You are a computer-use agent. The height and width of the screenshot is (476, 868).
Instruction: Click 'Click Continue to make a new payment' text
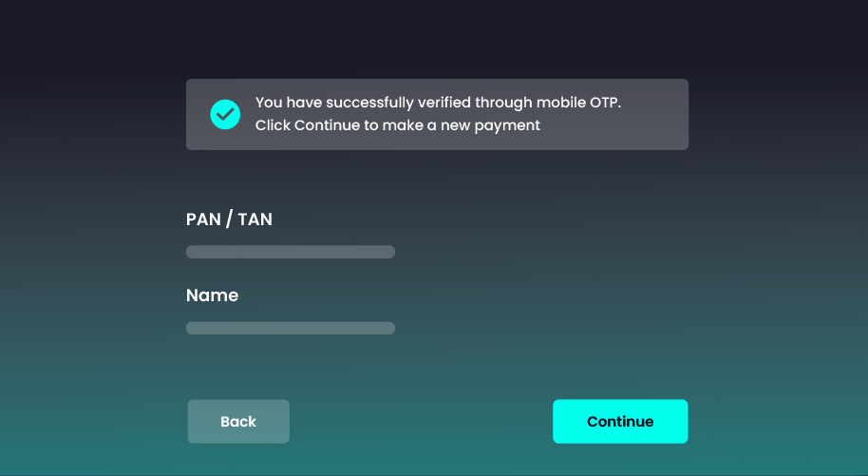(397, 125)
